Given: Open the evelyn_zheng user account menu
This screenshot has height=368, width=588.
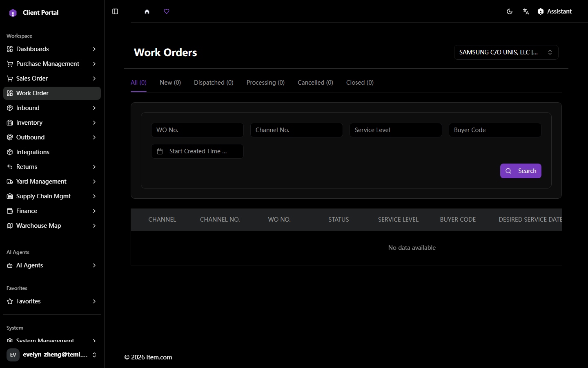Looking at the screenshot, I should (x=52, y=355).
